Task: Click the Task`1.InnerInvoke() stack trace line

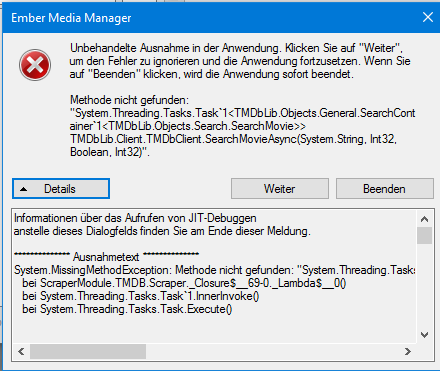Action: (x=141, y=296)
